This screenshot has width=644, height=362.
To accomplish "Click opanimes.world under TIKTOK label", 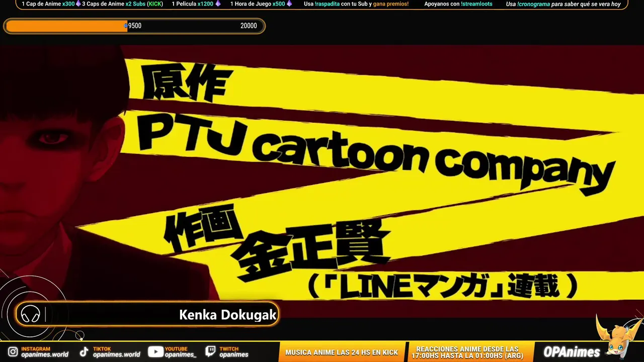I will coord(117,354).
